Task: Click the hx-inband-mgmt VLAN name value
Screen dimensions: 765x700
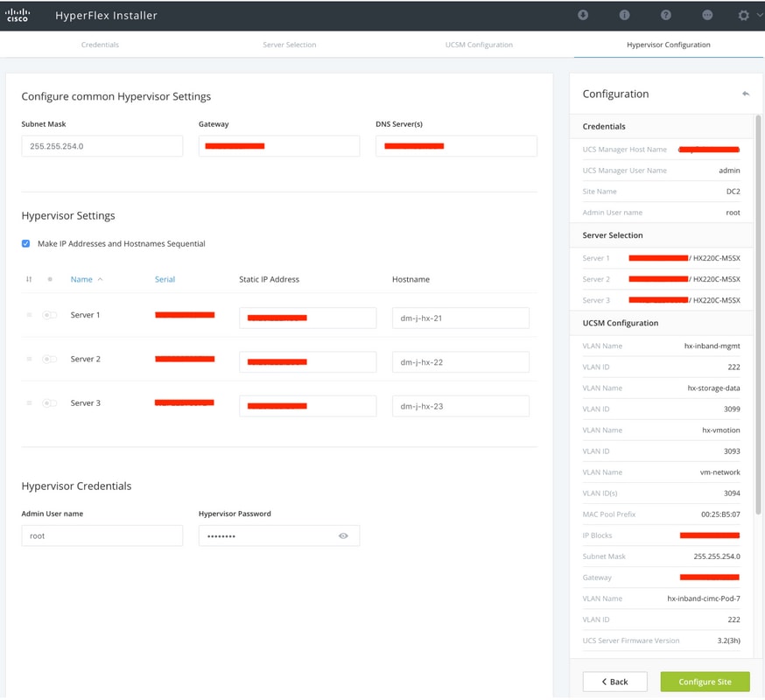Action: coord(712,346)
